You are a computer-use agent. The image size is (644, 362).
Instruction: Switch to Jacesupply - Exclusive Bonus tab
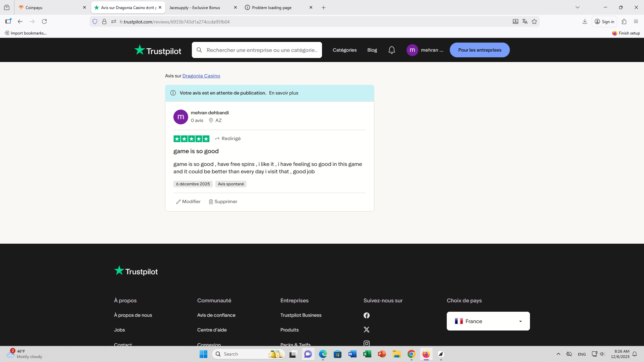[x=198, y=7]
